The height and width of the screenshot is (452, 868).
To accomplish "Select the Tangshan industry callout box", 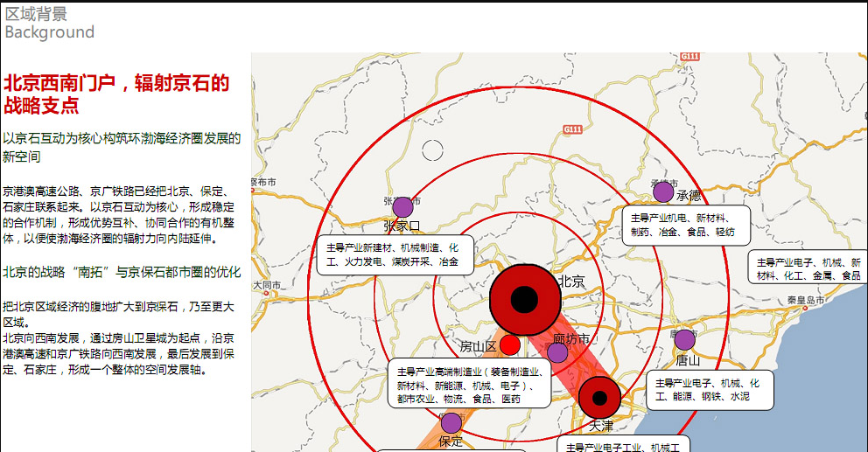I will click(710, 390).
